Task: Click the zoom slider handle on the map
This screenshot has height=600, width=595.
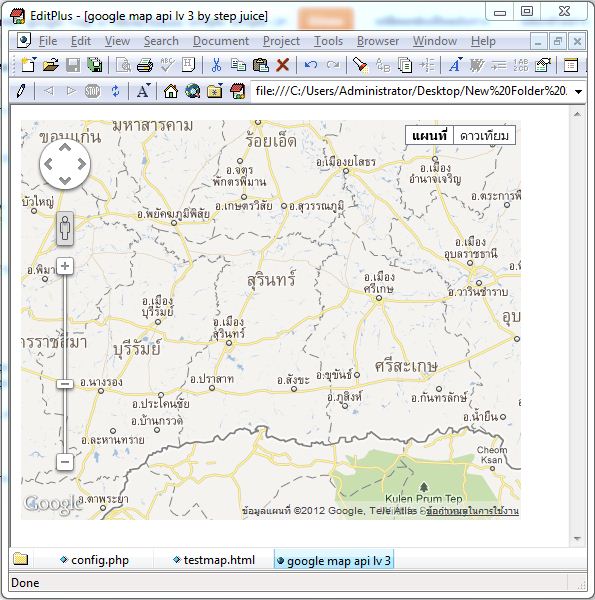Action: click(x=65, y=383)
